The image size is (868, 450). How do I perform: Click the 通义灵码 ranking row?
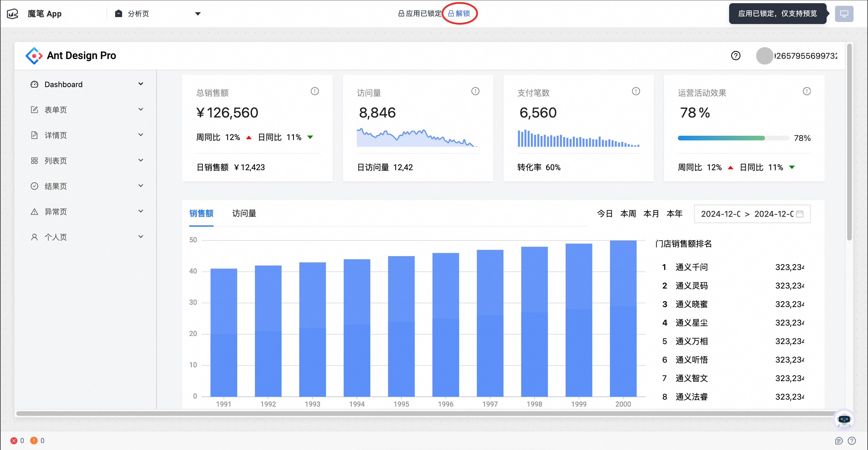click(733, 286)
